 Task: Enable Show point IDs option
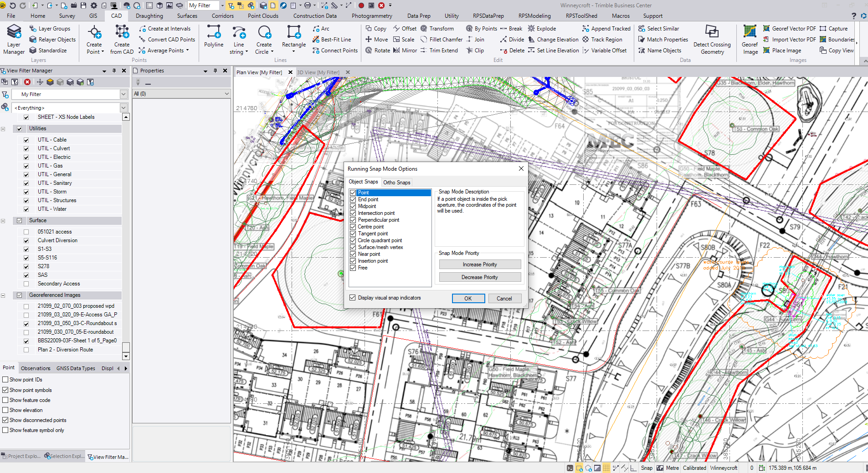coord(5,380)
